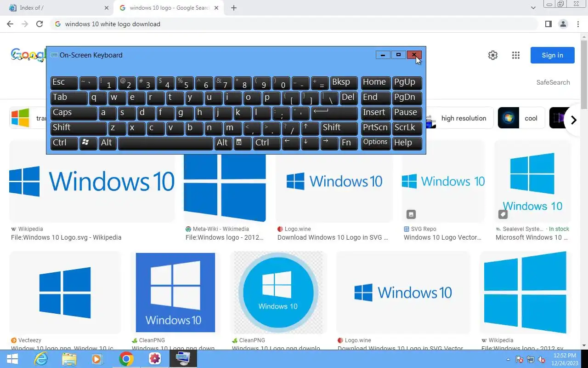
Task: Close the Index of / tab
Action: [107, 8]
